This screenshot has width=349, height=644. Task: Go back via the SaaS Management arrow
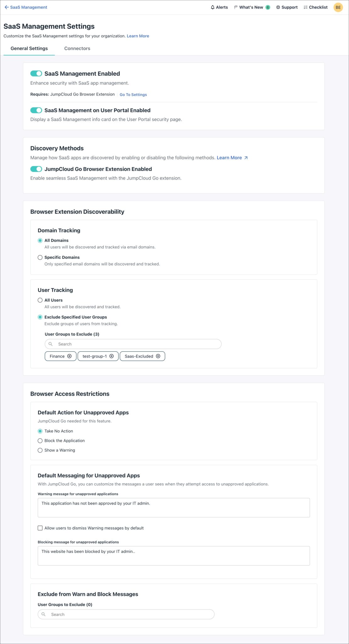pyautogui.click(x=7, y=7)
